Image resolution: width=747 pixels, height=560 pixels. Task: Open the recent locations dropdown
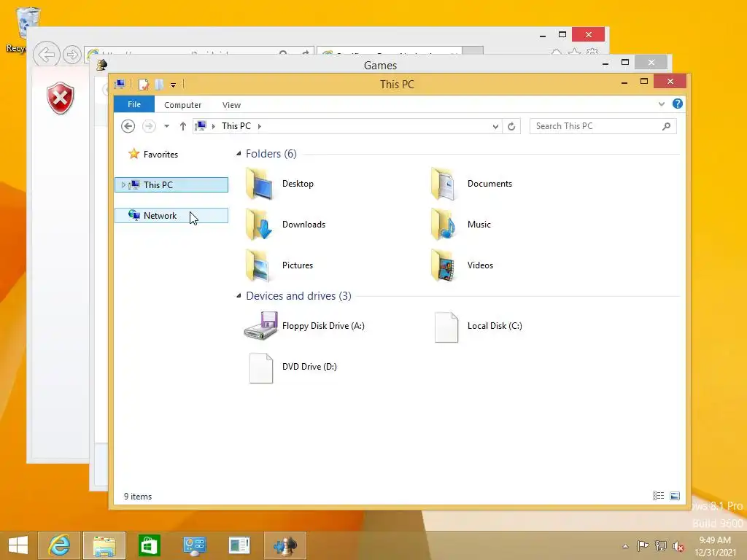pyautogui.click(x=166, y=126)
